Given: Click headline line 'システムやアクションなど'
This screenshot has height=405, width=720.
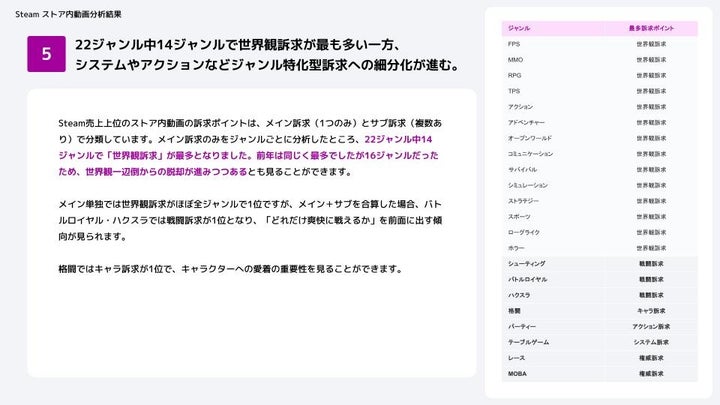Looking at the screenshot, I should pyautogui.click(x=268, y=65).
